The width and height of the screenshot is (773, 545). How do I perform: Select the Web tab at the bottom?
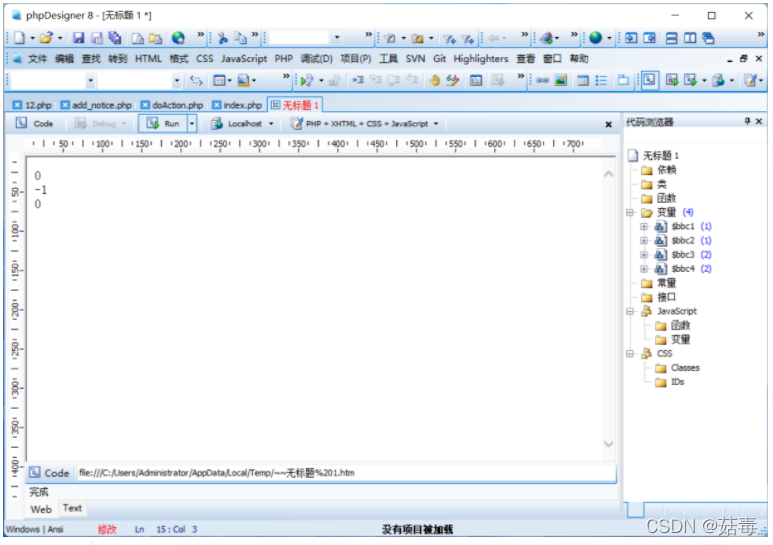(41, 510)
